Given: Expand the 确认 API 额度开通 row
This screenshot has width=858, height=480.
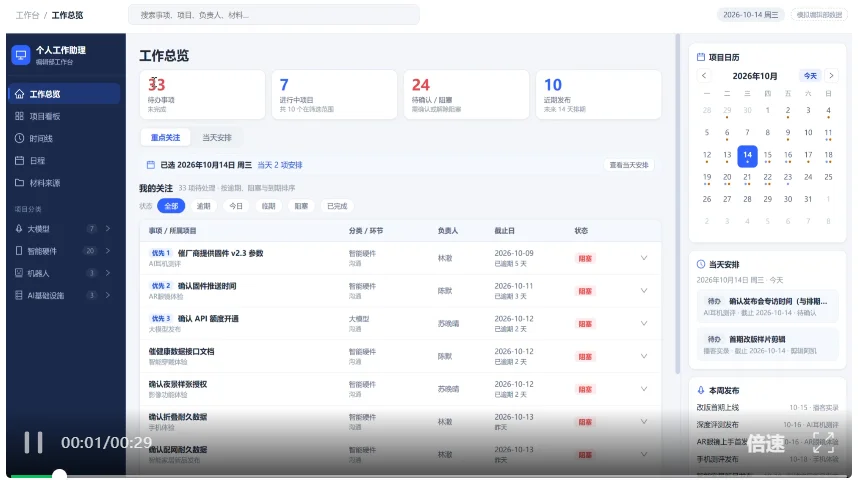Looking at the screenshot, I should coord(644,323).
